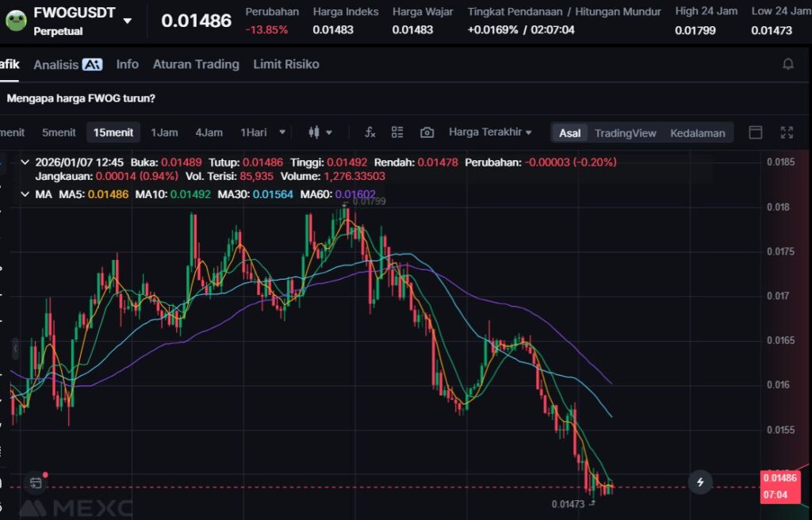Take a chart snapshot with camera icon

427,132
